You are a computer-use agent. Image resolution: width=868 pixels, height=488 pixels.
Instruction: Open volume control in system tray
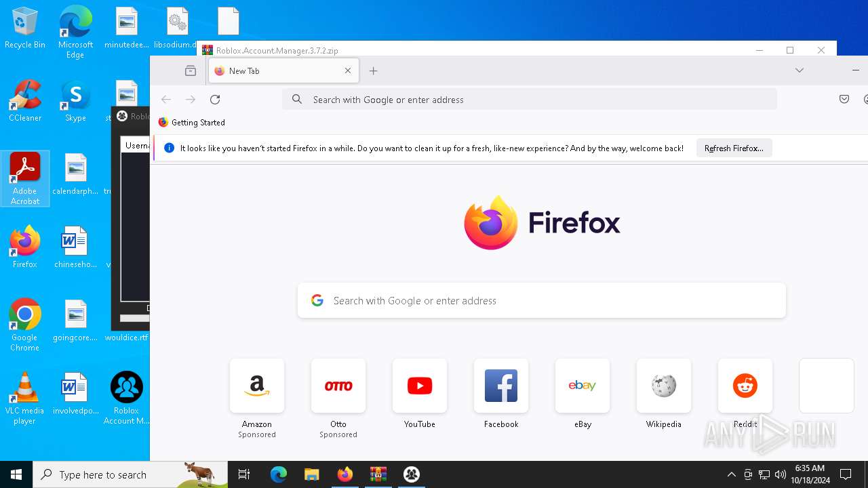(780, 474)
